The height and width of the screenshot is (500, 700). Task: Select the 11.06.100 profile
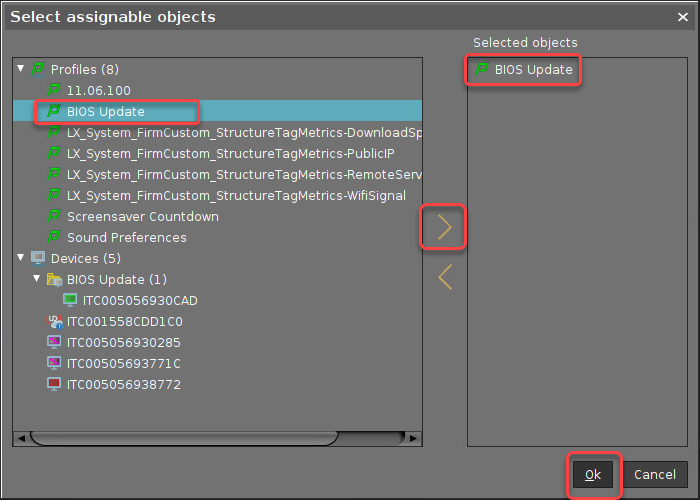click(x=98, y=91)
